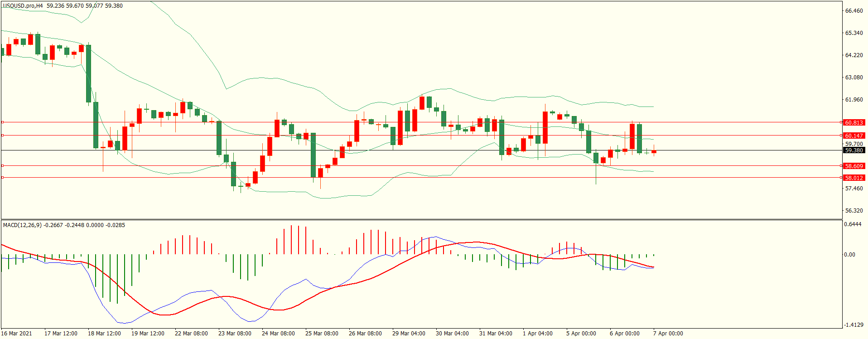Click the 18 Mar 12:00 time label
This screenshot has width=868, height=339.
coord(104,334)
